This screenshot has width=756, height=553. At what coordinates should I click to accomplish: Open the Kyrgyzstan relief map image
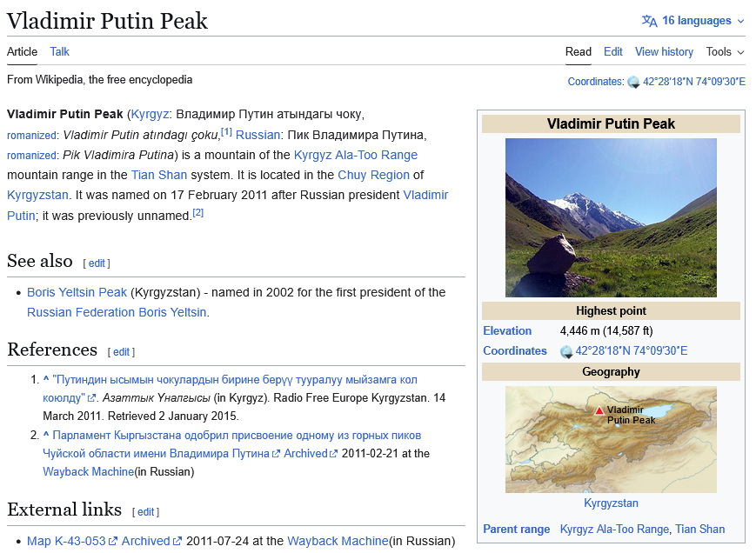tap(611, 439)
